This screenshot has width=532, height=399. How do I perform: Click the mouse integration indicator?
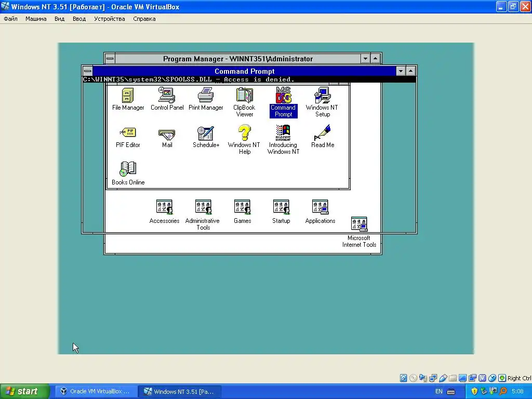coord(492,378)
